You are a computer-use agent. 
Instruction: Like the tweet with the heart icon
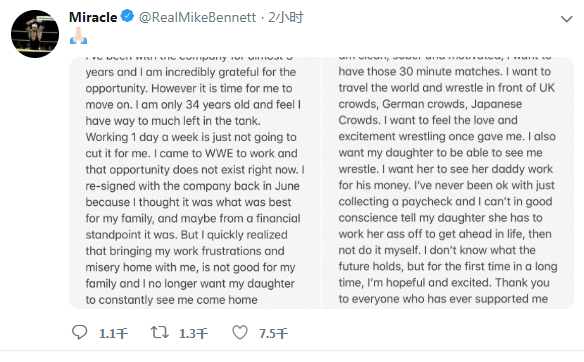point(240,332)
